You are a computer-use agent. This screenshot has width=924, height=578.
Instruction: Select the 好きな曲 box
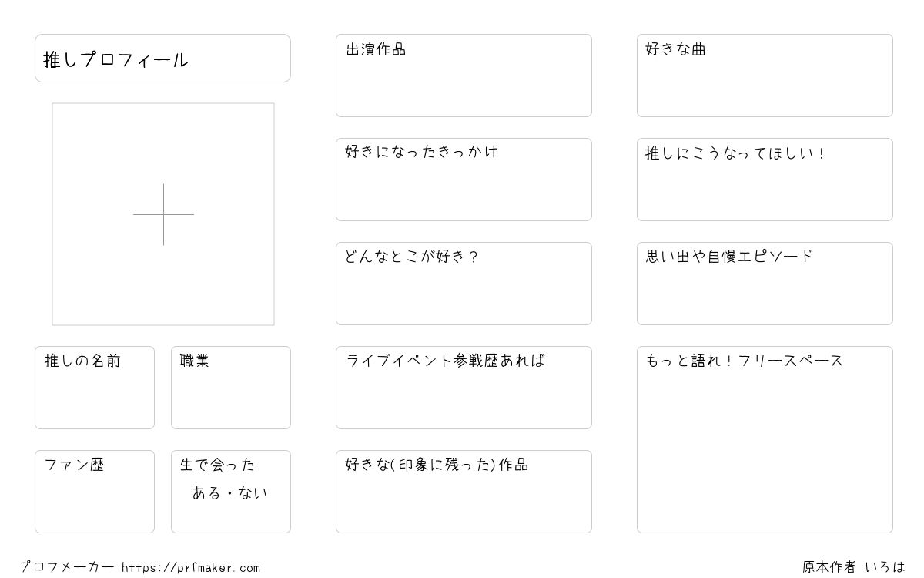point(765,76)
